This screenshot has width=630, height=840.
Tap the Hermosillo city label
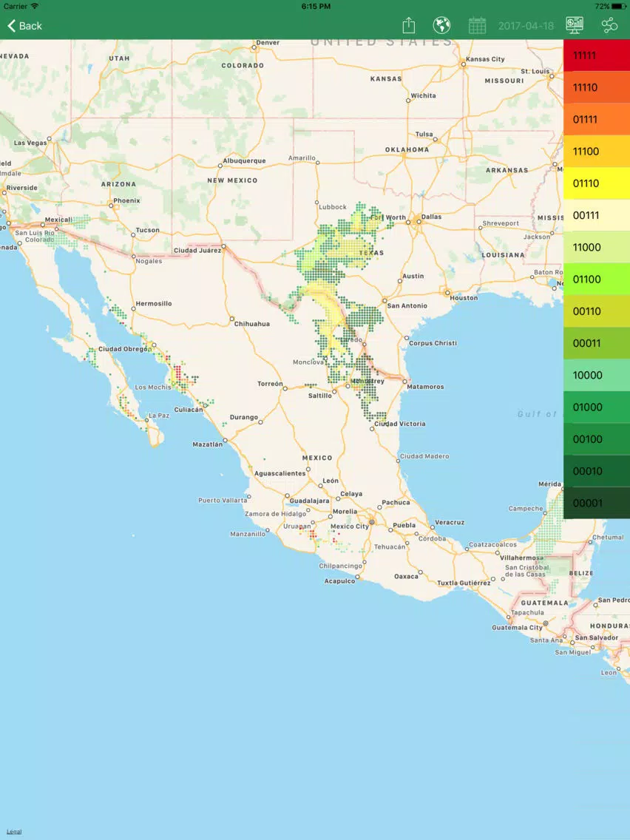[x=154, y=304]
